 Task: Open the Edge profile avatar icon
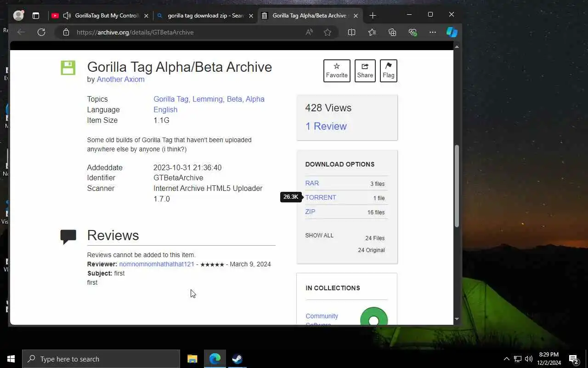pos(18,15)
